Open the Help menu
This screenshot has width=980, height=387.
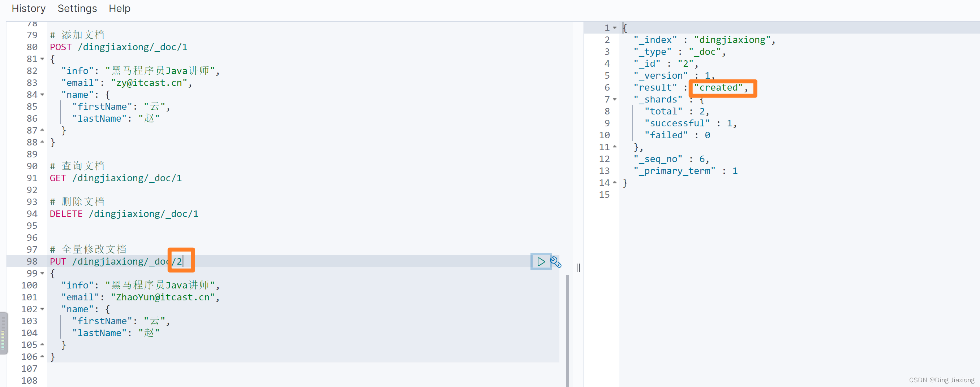[120, 8]
